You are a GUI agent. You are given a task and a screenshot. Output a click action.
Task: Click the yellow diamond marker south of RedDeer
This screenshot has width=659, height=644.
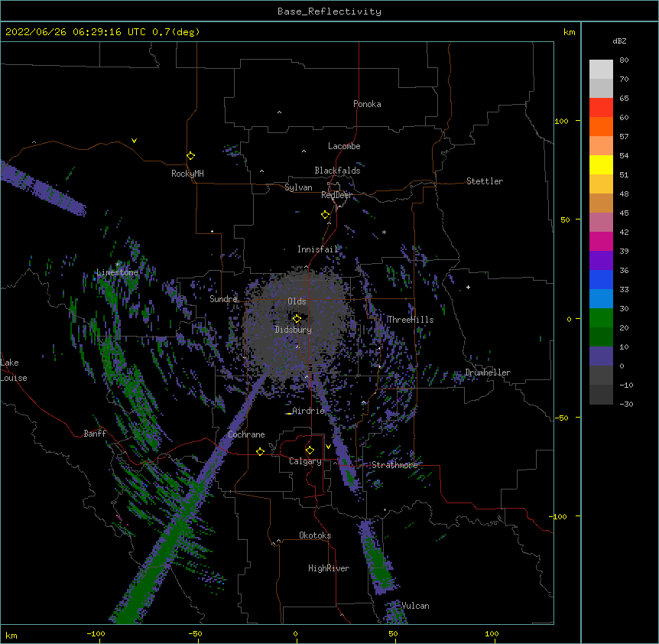tap(326, 215)
